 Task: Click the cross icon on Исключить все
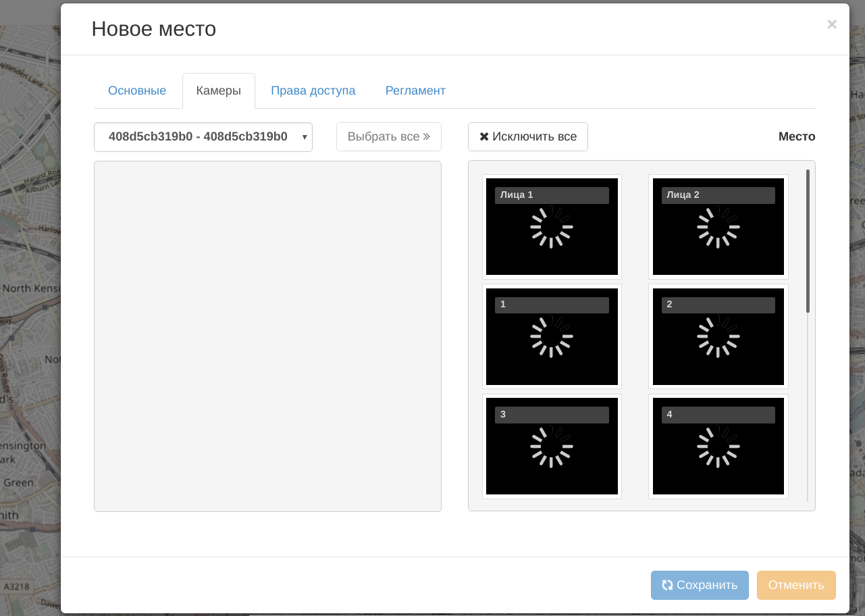(x=484, y=136)
